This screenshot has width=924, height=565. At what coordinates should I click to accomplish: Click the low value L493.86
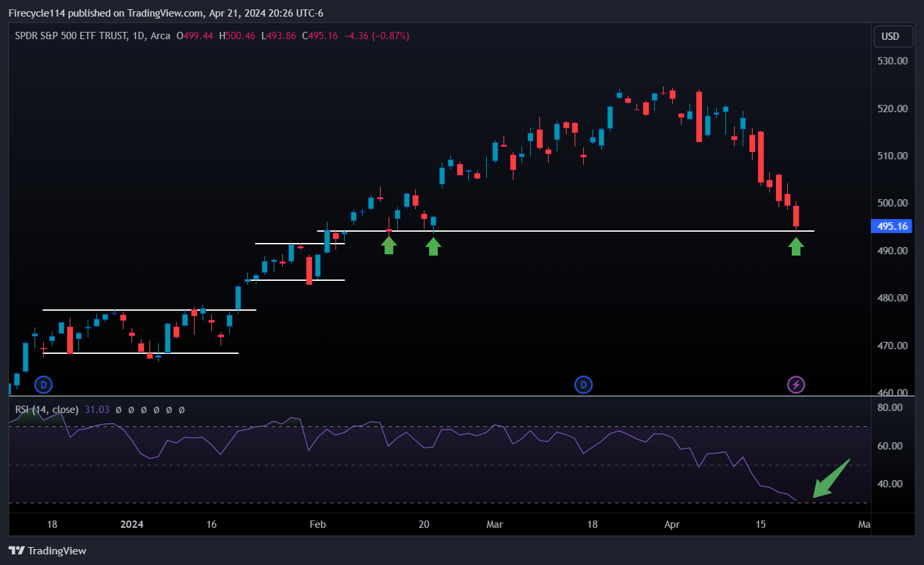click(278, 36)
